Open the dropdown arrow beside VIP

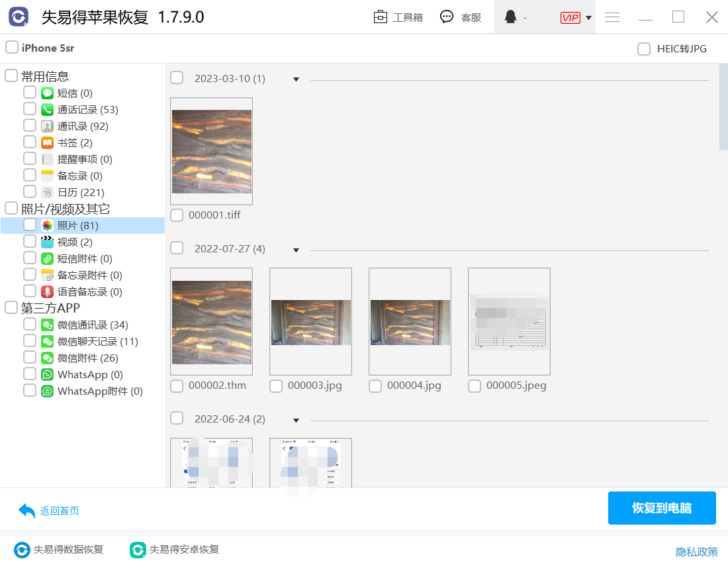coord(588,18)
